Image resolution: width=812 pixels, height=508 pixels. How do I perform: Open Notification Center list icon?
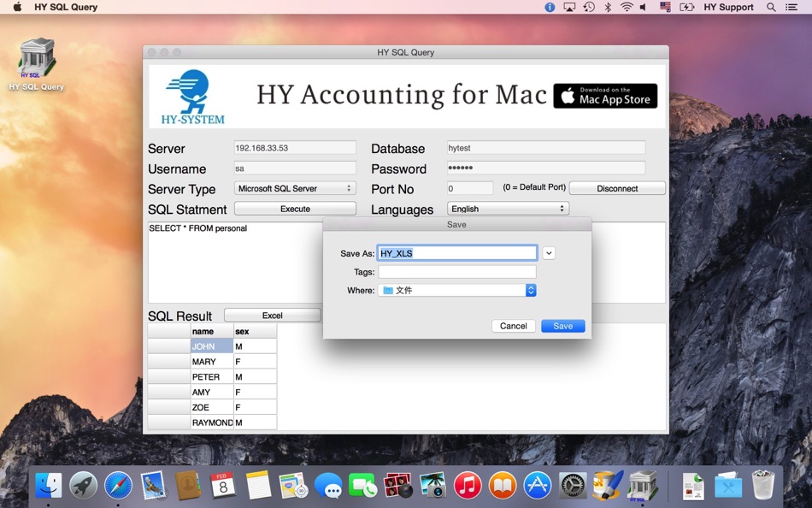[x=791, y=7]
